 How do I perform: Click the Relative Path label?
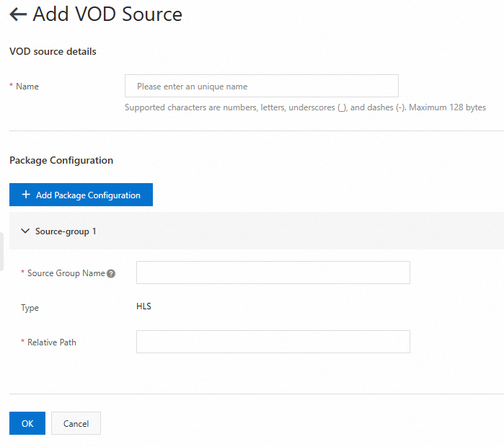pos(51,342)
